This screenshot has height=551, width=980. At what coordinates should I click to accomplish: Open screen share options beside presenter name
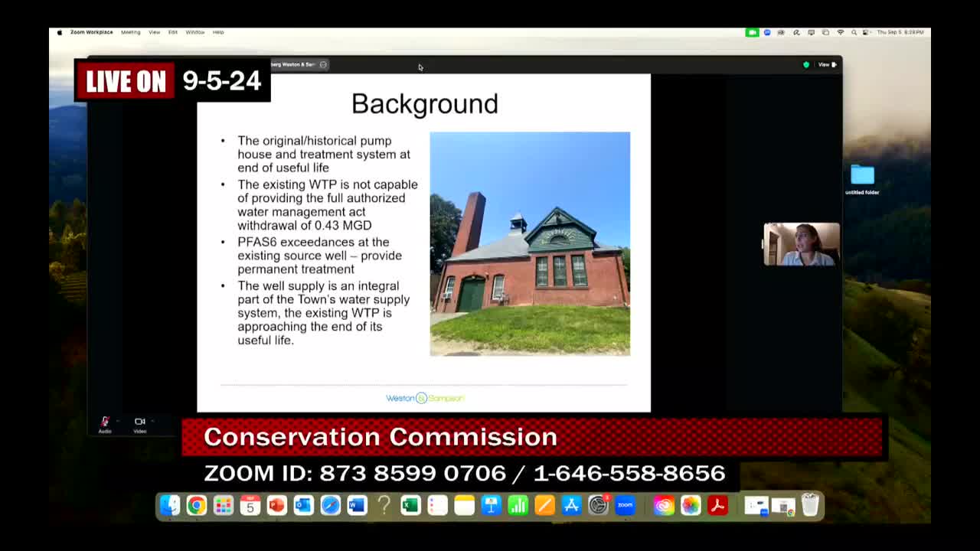323,64
